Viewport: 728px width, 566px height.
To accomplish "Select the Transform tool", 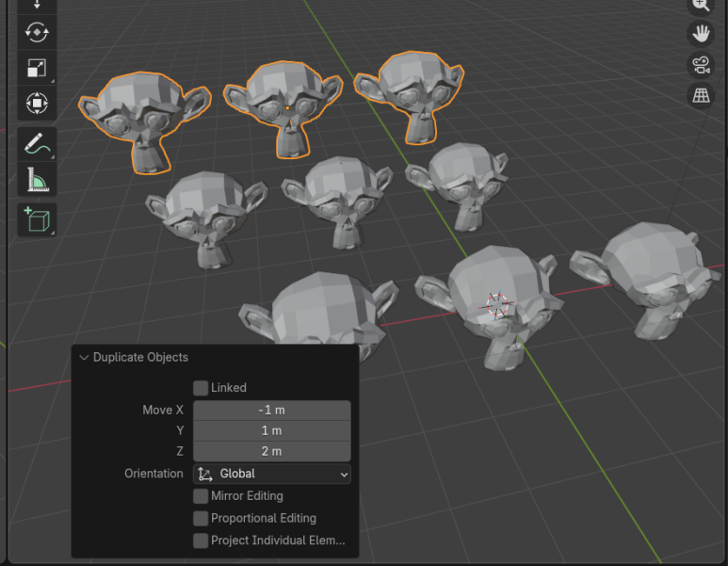I will tap(37, 103).
